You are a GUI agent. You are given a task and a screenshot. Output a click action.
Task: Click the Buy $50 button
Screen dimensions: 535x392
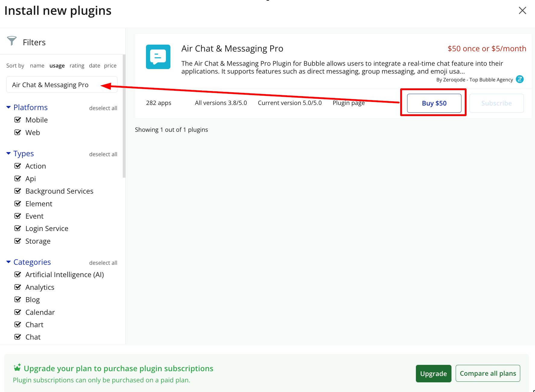coord(434,103)
